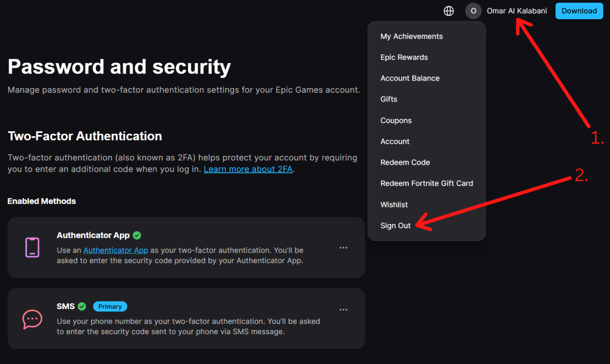Image resolution: width=610 pixels, height=364 pixels.
Task: Open Authenticator App three-dots options menu
Action: [x=343, y=248]
